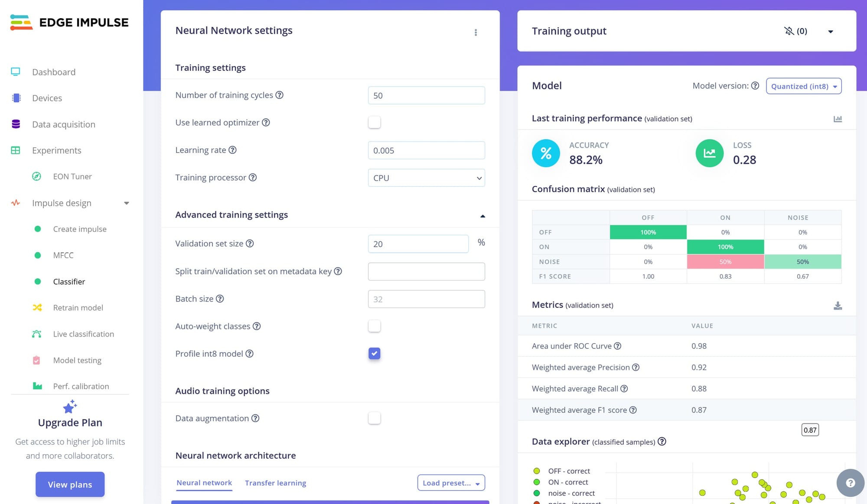Click the View plans button
Viewport: 867px width, 504px height.
(x=70, y=484)
